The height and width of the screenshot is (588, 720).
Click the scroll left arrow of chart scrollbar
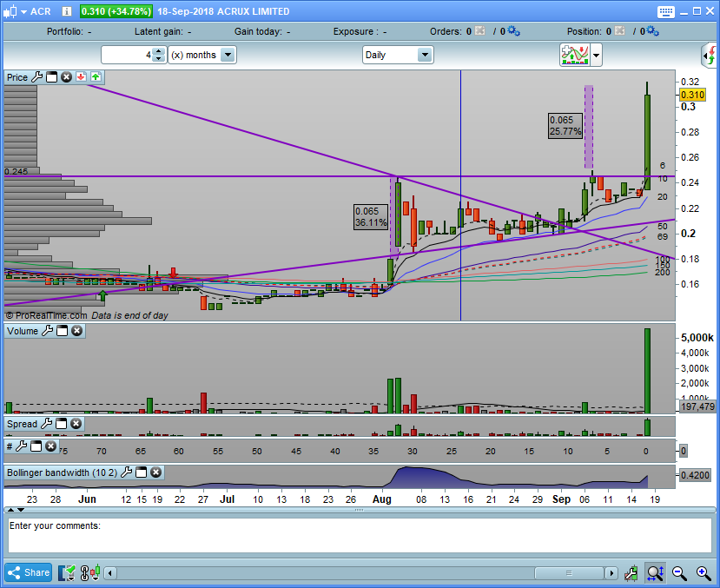tap(109, 573)
